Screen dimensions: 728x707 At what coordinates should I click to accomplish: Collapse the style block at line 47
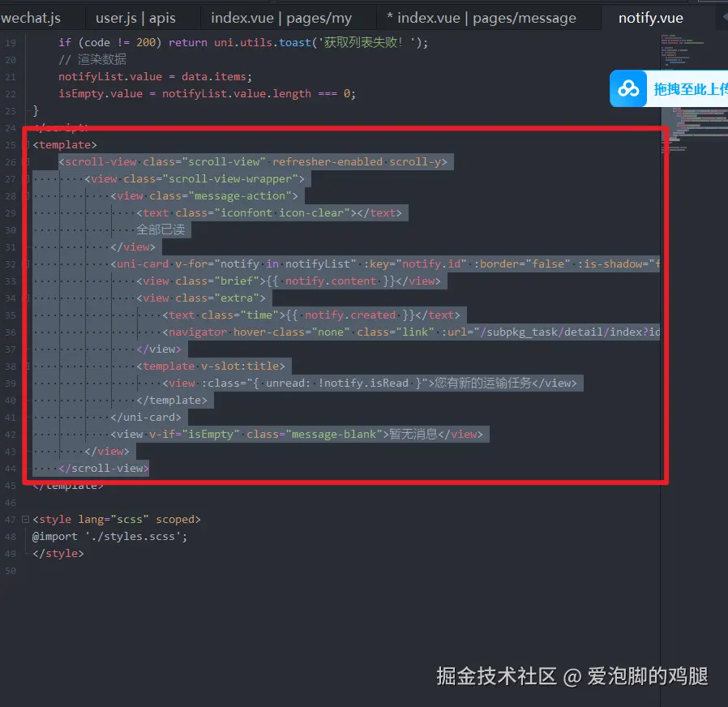25,520
